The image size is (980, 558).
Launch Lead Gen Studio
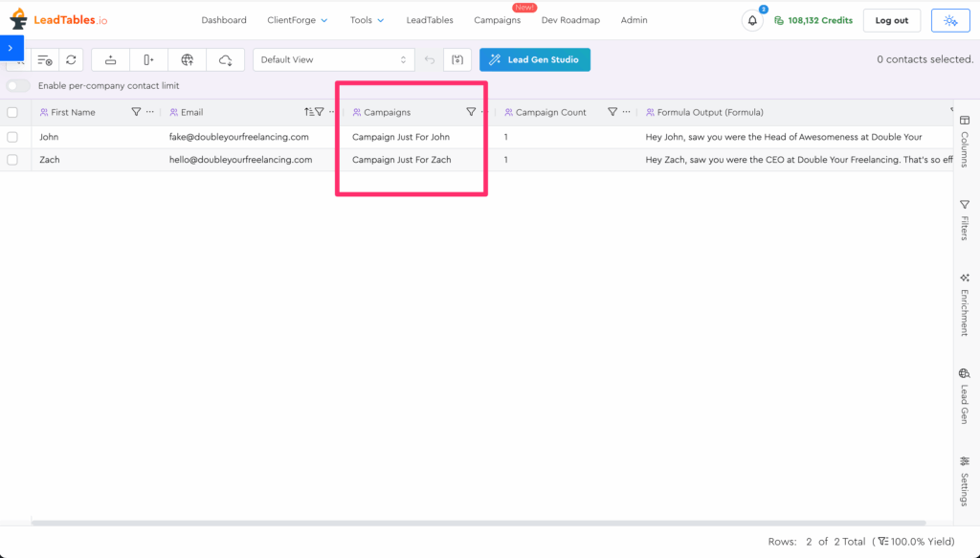point(535,59)
